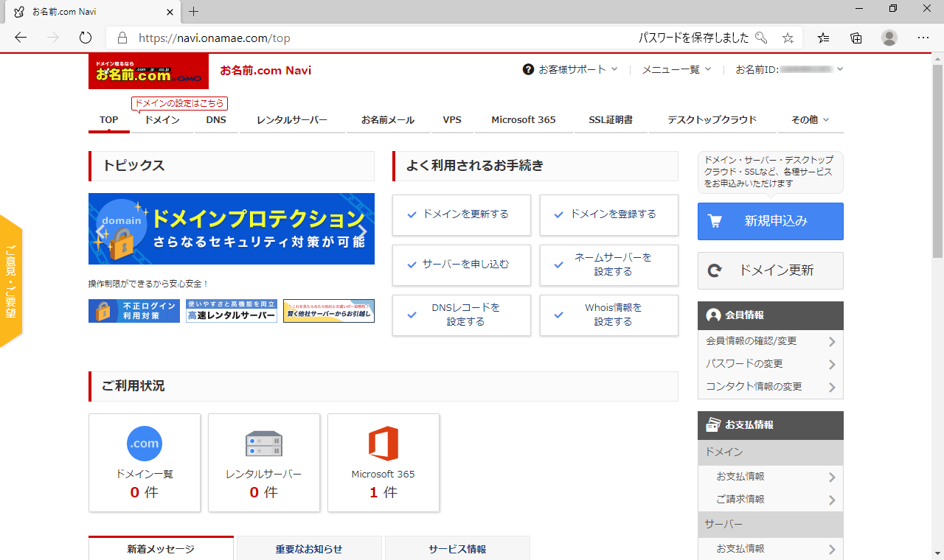Click the site lock icon in address bar
The image size is (944, 560).
click(122, 38)
